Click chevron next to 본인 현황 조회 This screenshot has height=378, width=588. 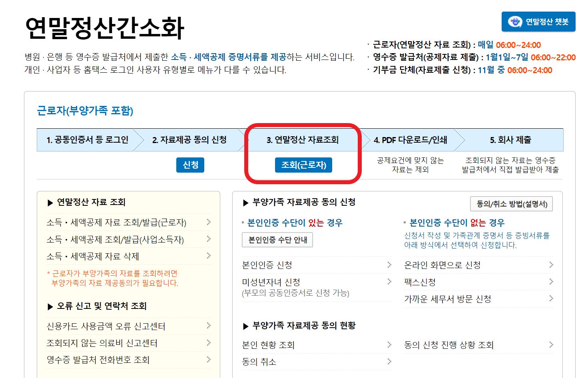[x=389, y=344]
